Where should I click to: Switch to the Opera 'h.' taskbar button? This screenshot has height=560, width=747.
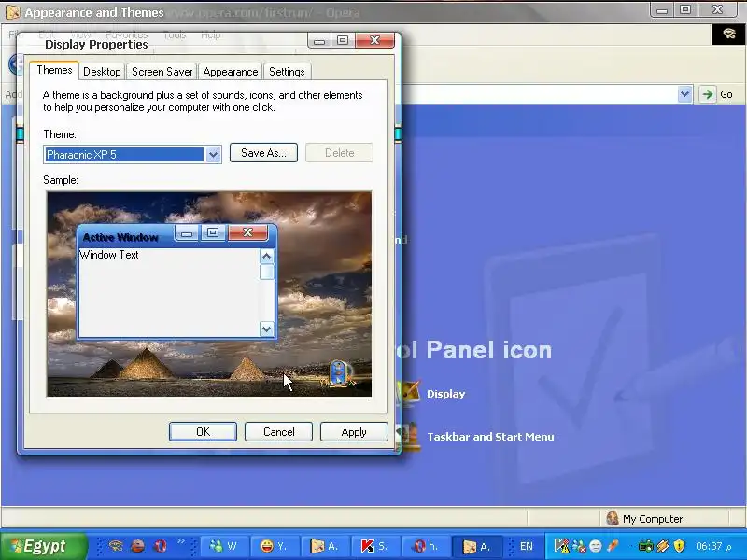click(x=426, y=546)
